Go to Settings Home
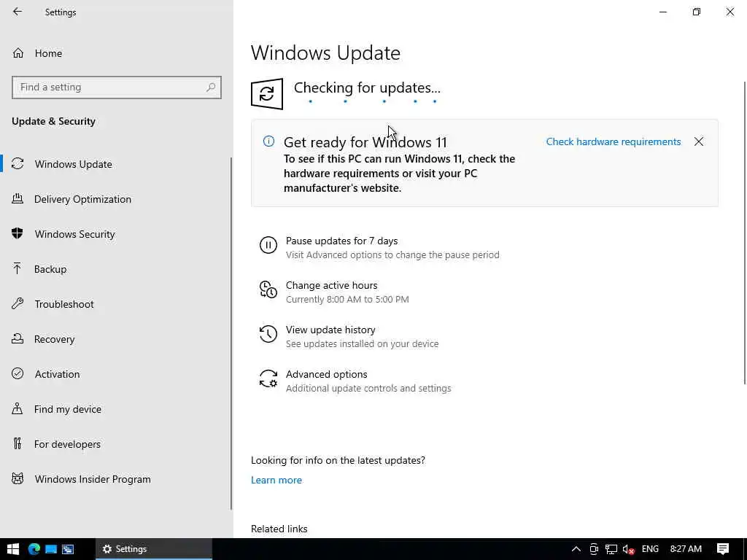Viewport: 747px width, 560px height. [37, 53]
